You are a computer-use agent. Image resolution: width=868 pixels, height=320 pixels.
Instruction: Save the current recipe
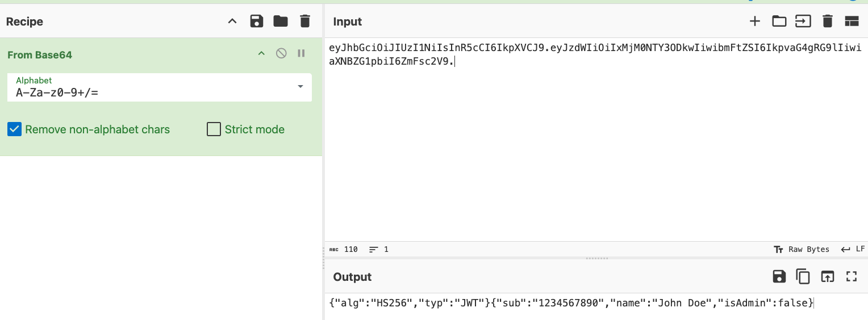click(257, 22)
